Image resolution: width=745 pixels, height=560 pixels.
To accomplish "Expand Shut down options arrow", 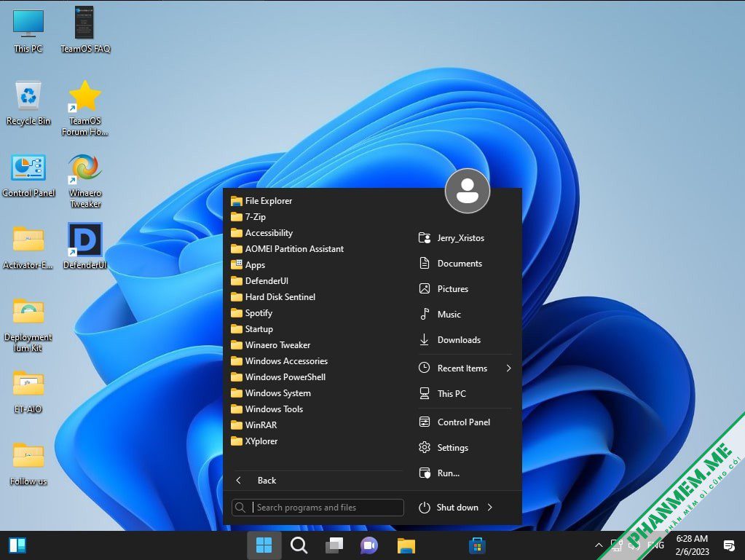I will [x=490, y=508].
